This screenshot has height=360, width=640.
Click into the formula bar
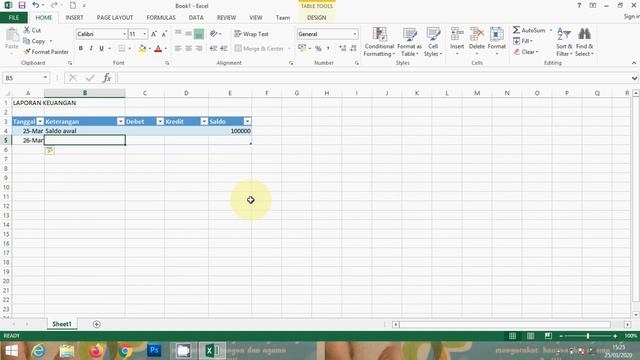click(373, 78)
